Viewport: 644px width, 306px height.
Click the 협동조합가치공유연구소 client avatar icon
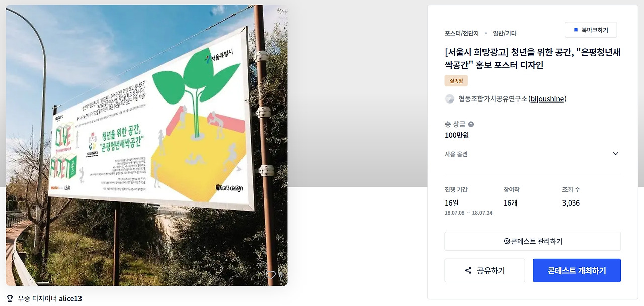point(450,99)
